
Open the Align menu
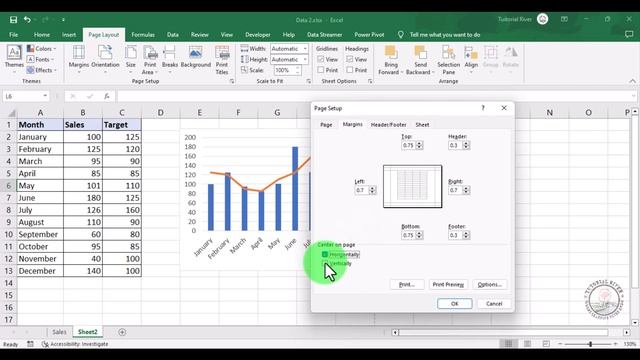click(471, 60)
